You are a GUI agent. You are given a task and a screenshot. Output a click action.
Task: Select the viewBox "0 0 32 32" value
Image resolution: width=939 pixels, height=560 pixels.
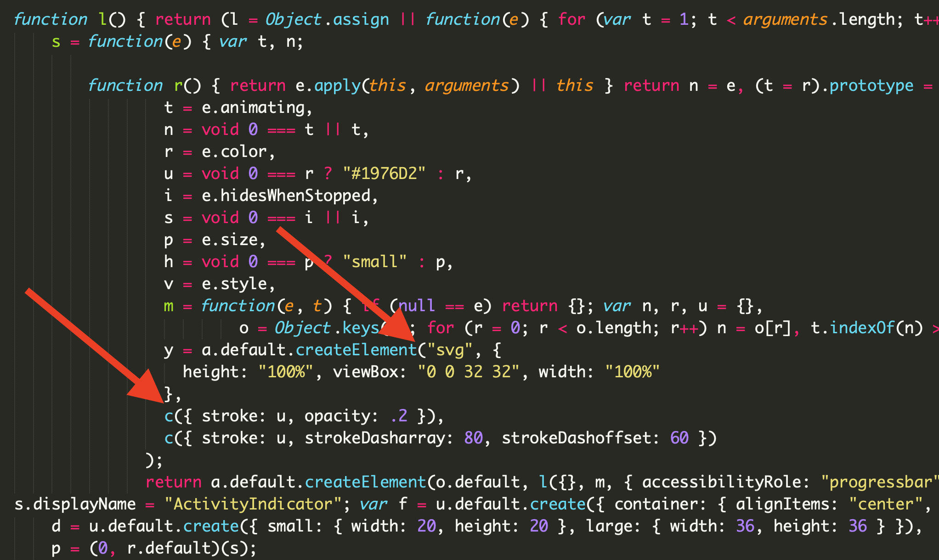468,372
